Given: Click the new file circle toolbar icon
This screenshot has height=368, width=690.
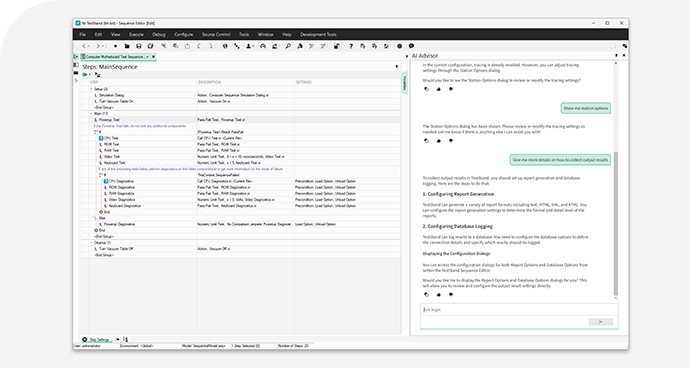Looking at the screenshot, I should click(115, 46).
